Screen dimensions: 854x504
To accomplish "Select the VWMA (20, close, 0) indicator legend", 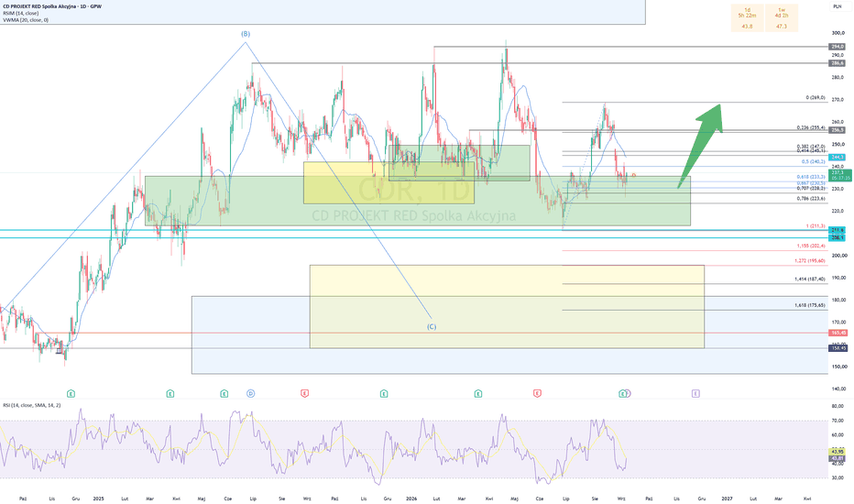I will click(x=26, y=20).
